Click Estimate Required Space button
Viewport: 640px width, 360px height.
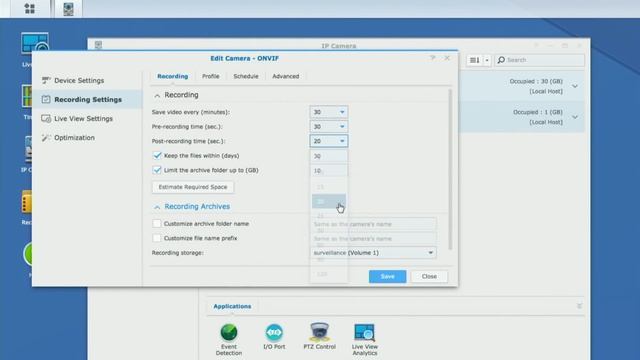[193, 187]
